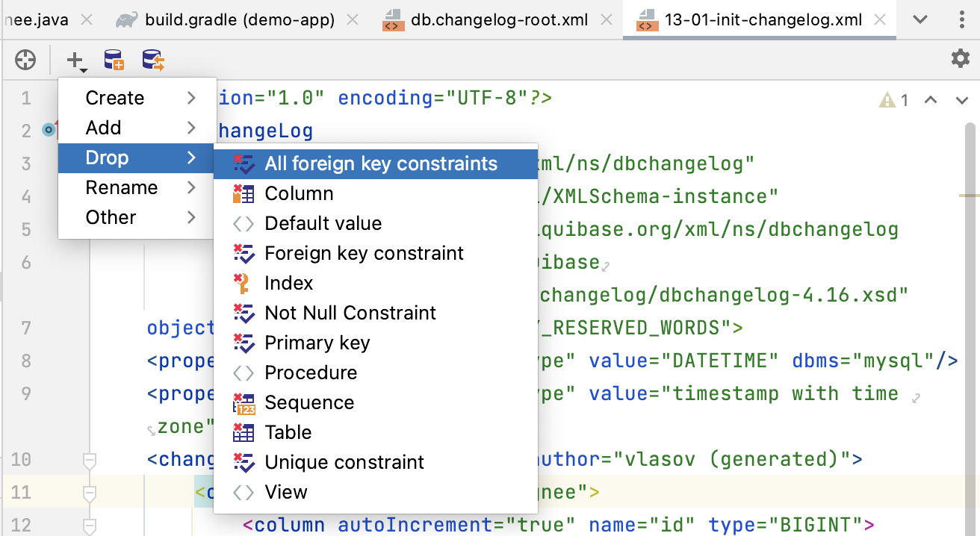Select View drop option
The height and width of the screenshot is (536, 980).
coord(376,492)
